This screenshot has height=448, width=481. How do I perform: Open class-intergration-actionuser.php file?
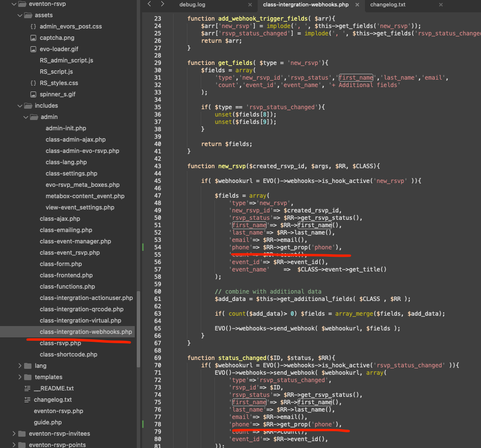pos(86,298)
